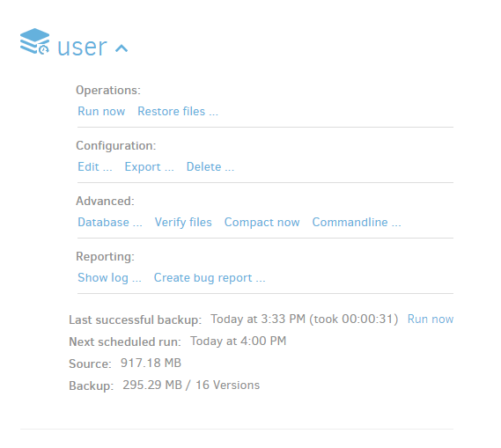Click the Backup size and 16 Versions text
Image resolution: width=501 pixels, height=448 pixels.
point(191,386)
